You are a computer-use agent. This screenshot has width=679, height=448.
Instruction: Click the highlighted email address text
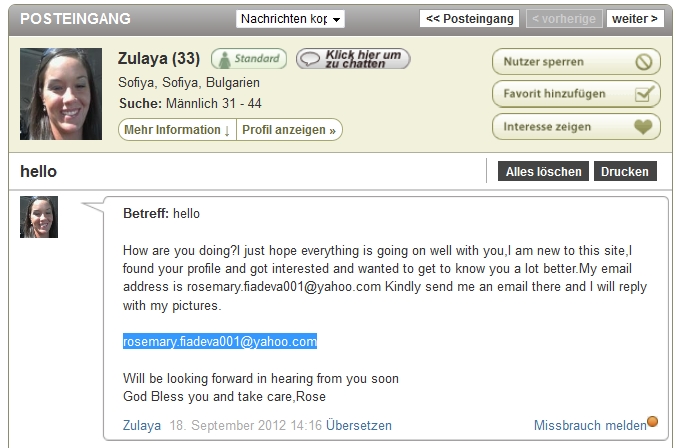(x=220, y=342)
